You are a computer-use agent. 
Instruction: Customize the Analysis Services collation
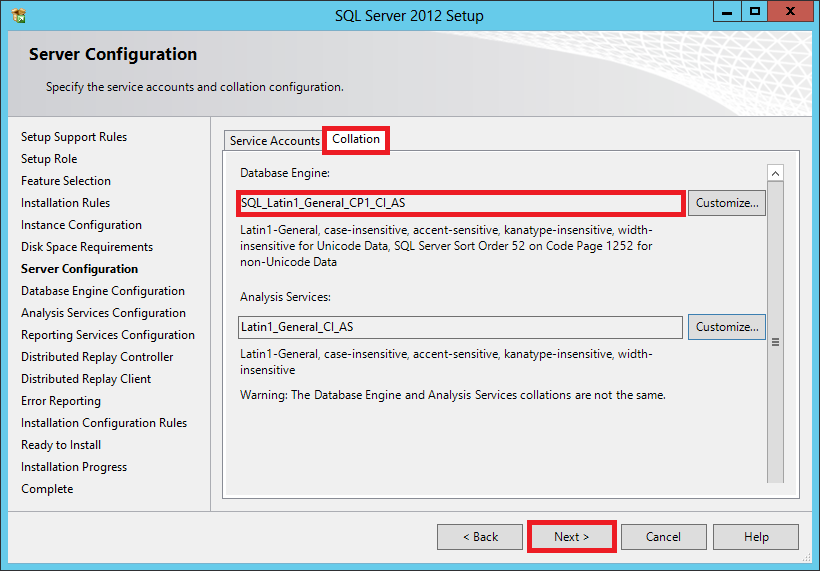coord(726,327)
